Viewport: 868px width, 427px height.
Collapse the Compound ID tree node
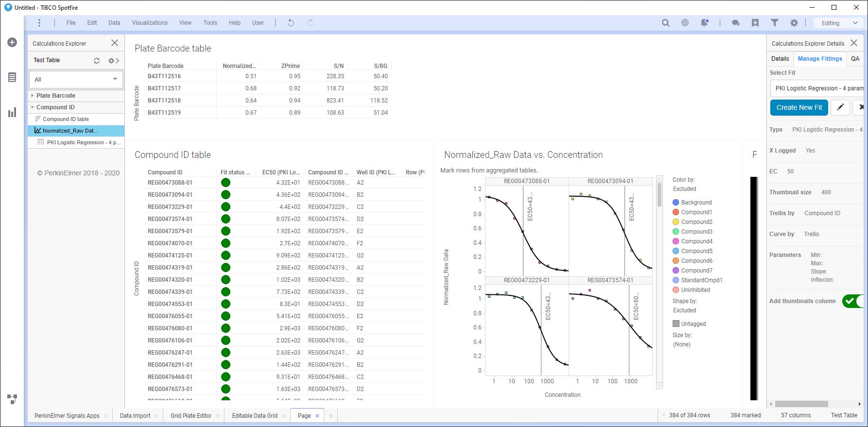(x=32, y=107)
